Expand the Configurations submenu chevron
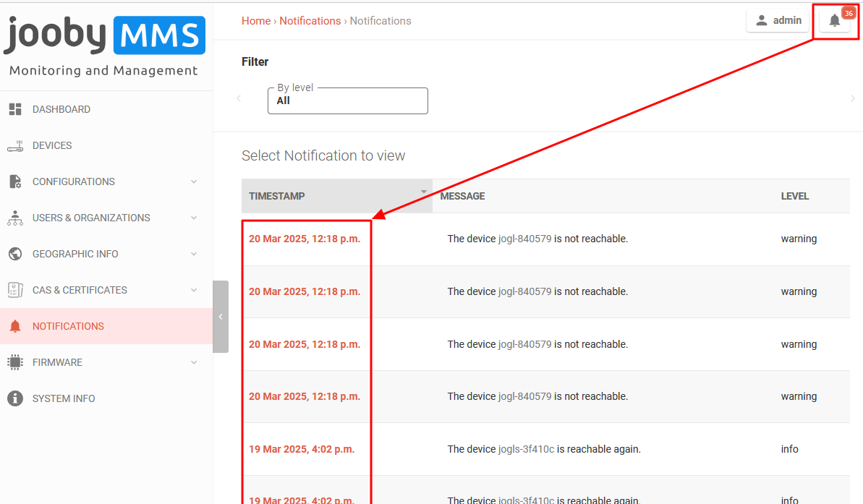Image resolution: width=863 pixels, height=504 pixels. coord(194,181)
